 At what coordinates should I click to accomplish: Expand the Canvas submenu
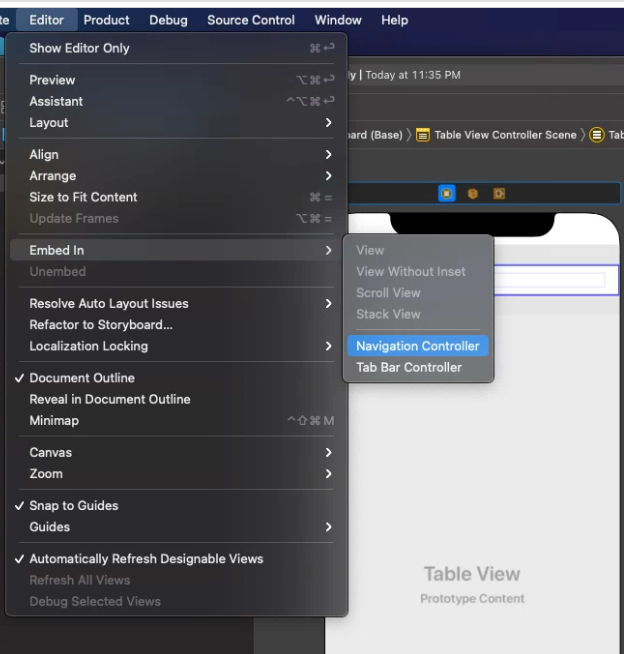point(174,453)
